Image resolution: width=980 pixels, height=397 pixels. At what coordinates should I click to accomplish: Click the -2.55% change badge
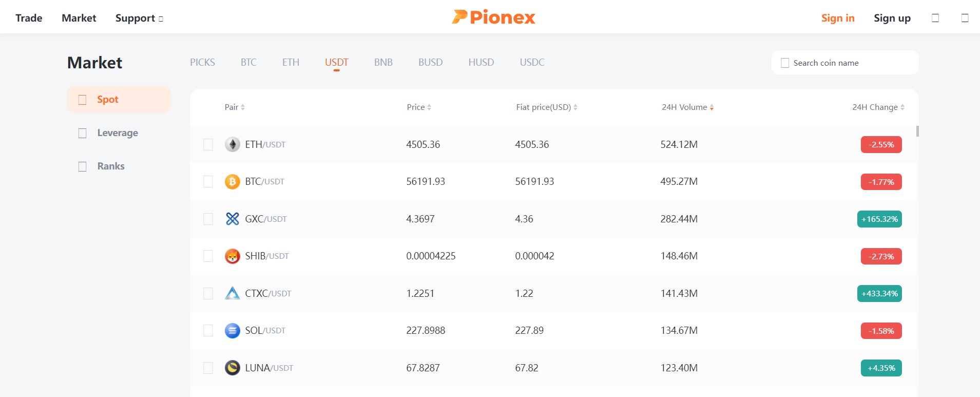(881, 144)
